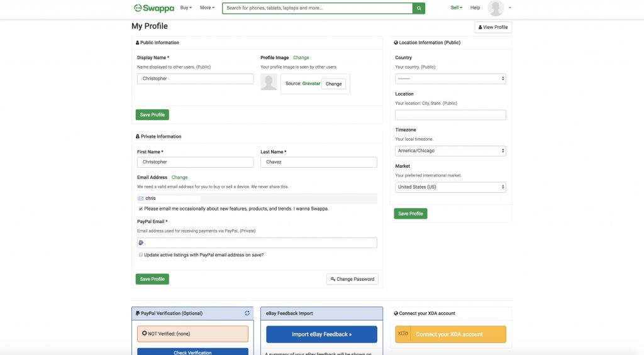Image resolution: width=644 pixels, height=355 pixels.
Task: Open the user avatar in the header
Action: (x=496, y=8)
